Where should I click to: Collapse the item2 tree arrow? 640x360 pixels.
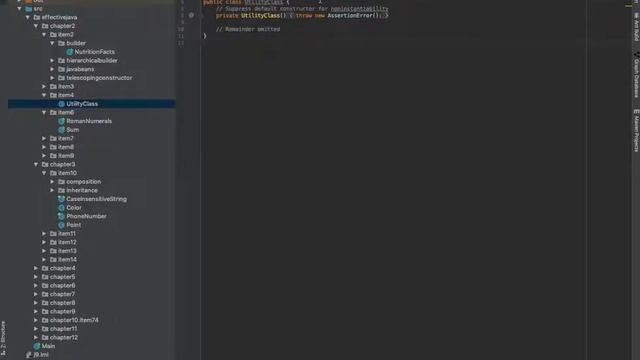(x=44, y=35)
